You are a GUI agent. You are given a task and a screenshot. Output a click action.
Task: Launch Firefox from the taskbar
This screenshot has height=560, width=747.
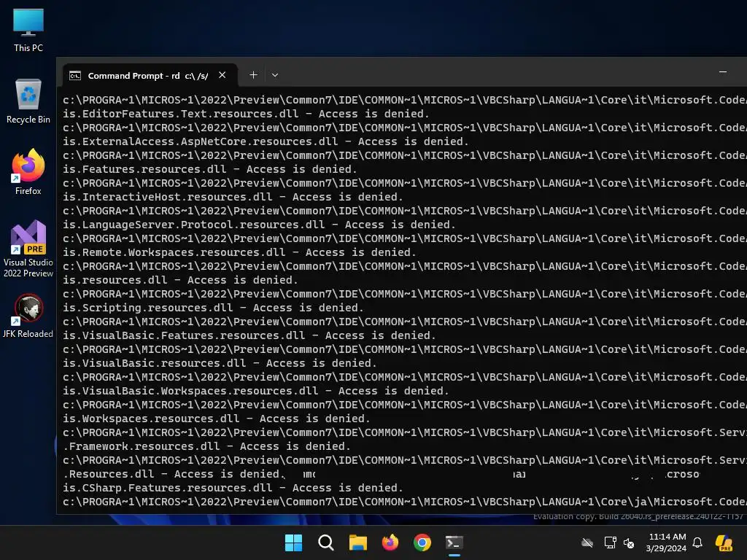tap(390, 542)
